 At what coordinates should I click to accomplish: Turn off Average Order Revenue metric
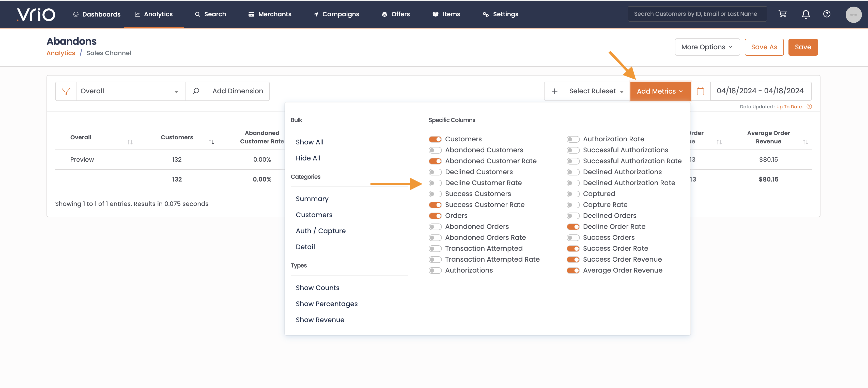pos(573,271)
